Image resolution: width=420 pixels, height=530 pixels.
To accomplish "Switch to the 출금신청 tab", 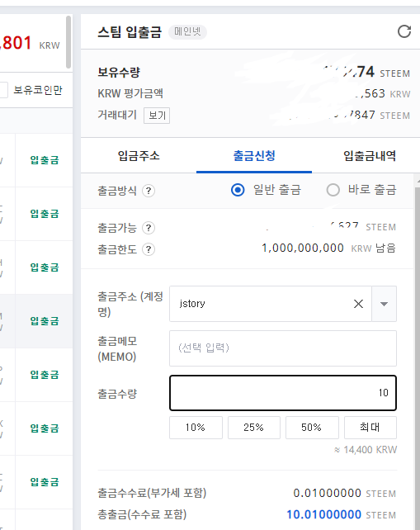I will point(254,155).
